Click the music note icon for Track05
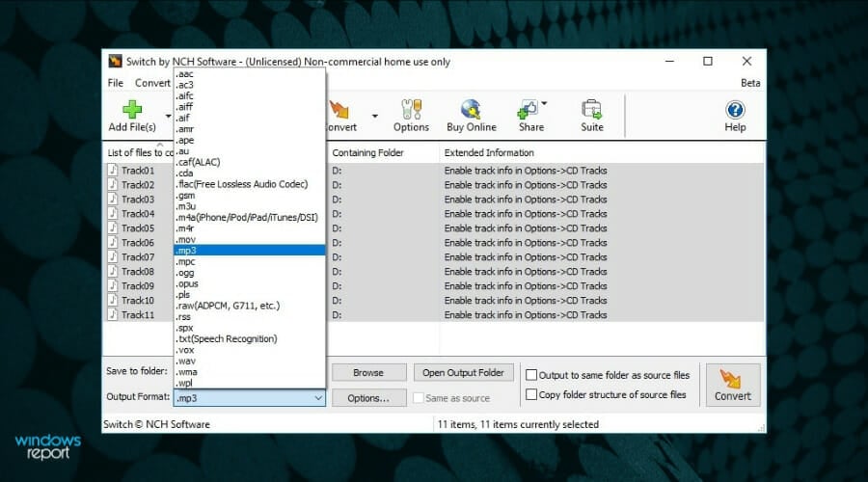 point(113,228)
